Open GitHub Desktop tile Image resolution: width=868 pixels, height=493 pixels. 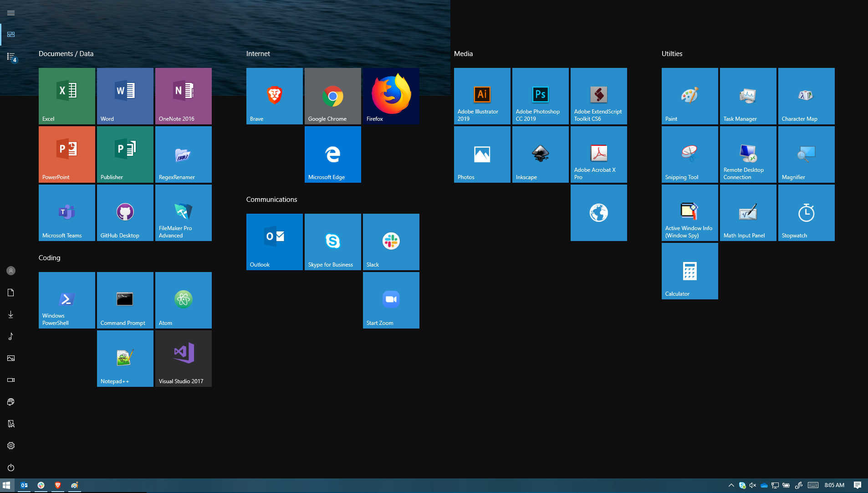125,212
